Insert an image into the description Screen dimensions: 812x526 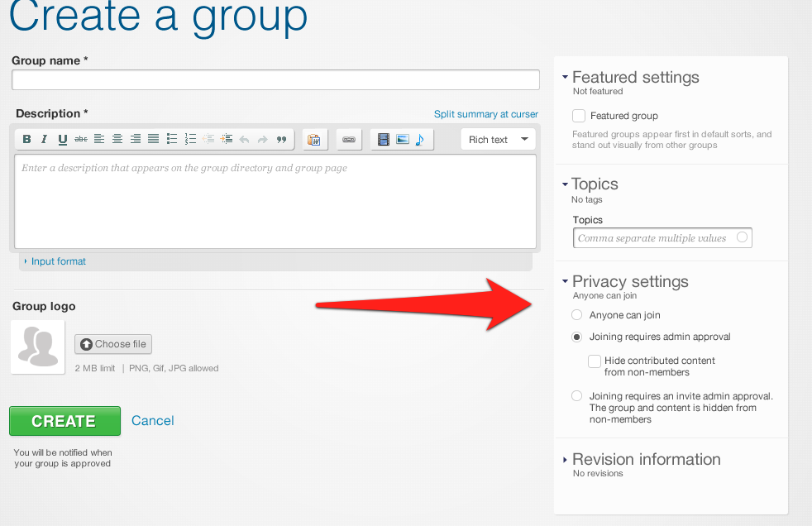pyautogui.click(x=401, y=139)
